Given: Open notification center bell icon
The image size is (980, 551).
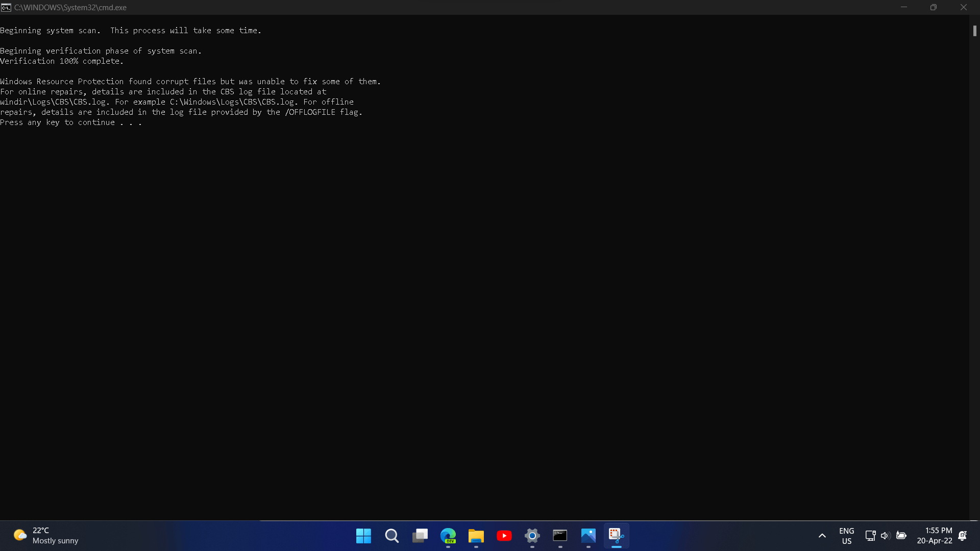Looking at the screenshot, I should [963, 536].
